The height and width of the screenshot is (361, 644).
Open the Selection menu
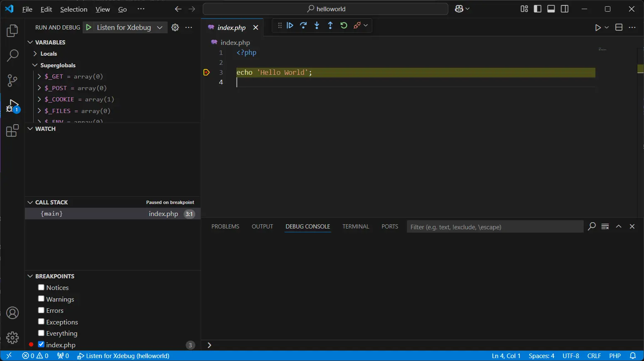tap(74, 9)
